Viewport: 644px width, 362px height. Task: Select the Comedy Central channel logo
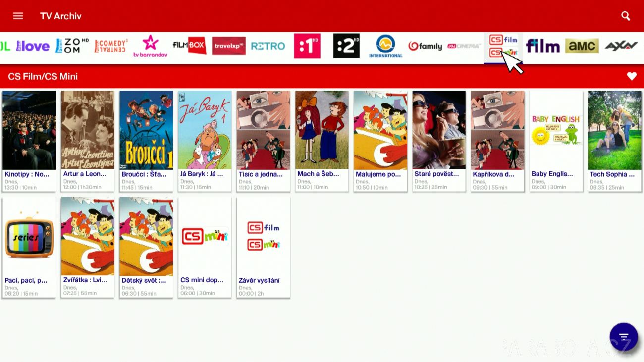[x=111, y=46]
